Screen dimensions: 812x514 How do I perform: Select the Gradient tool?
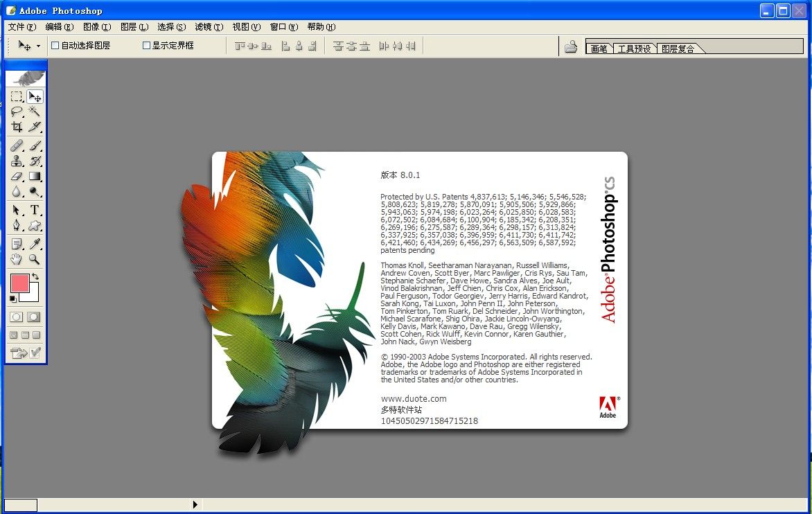[x=35, y=177]
